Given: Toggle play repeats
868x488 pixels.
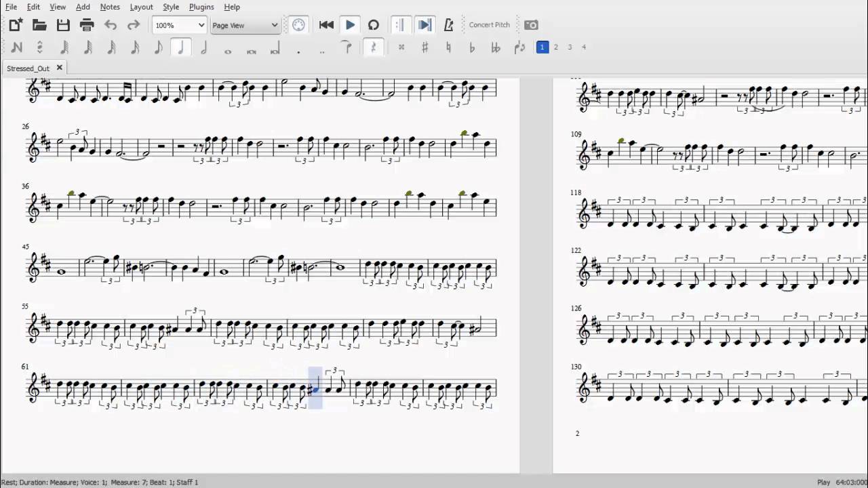Looking at the screenshot, I should tap(400, 25).
